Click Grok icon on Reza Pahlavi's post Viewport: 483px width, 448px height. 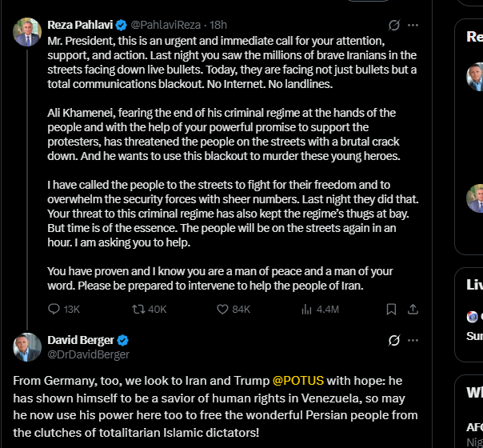click(393, 26)
